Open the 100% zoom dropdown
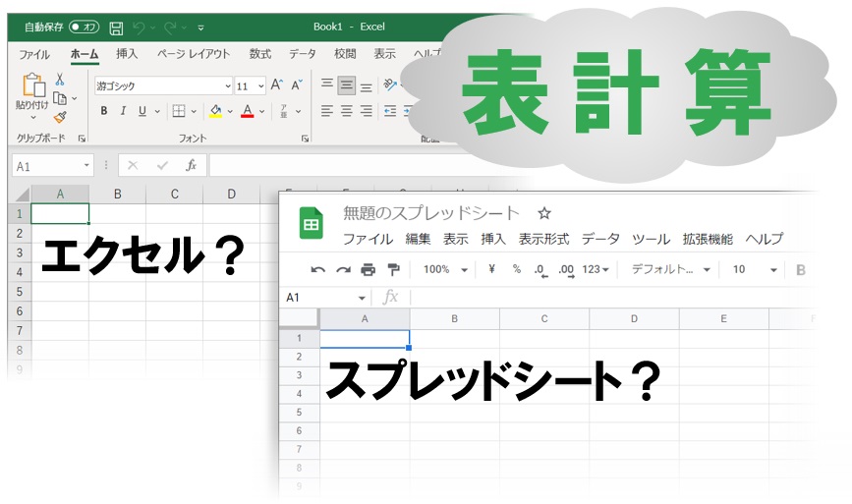This screenshot has width=852, height=504. coord(445,269)
